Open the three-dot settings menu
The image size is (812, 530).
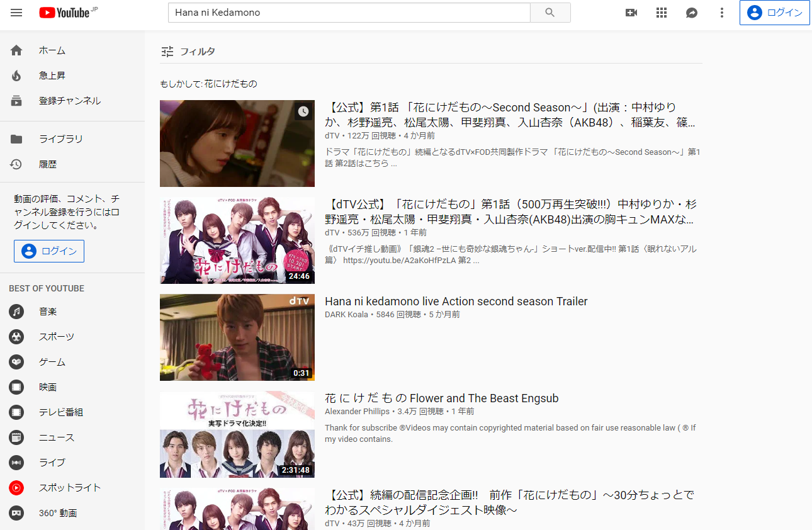[722, 13]
